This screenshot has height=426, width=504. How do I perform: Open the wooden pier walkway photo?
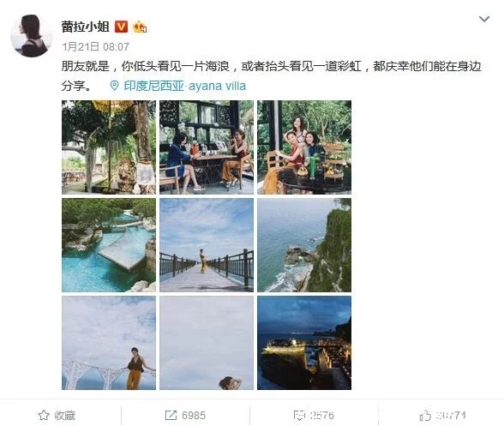pyautogui.click(x=207, y=245)
